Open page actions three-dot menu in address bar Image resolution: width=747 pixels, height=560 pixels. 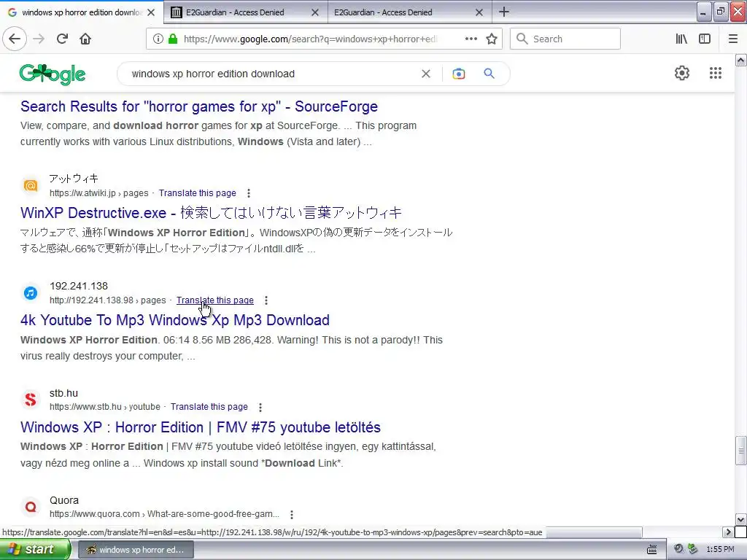click(471, 39)
